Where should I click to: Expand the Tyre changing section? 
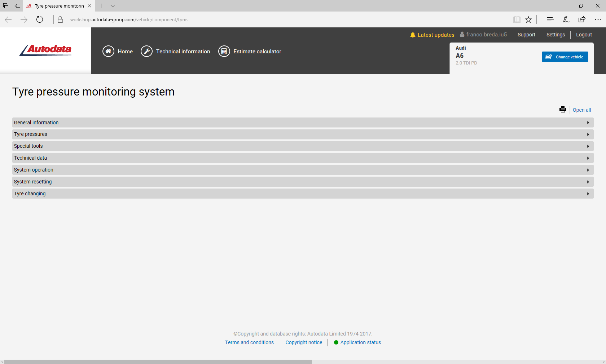click(303, 194)
